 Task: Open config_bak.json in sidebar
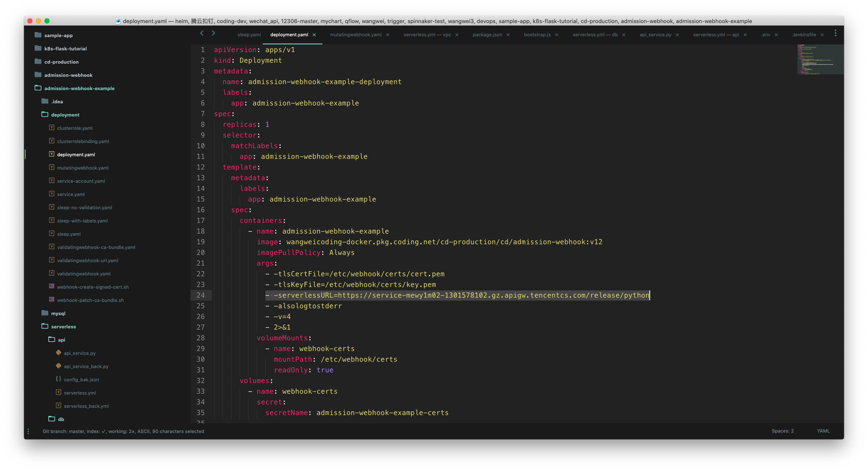[x=81, y=380]
